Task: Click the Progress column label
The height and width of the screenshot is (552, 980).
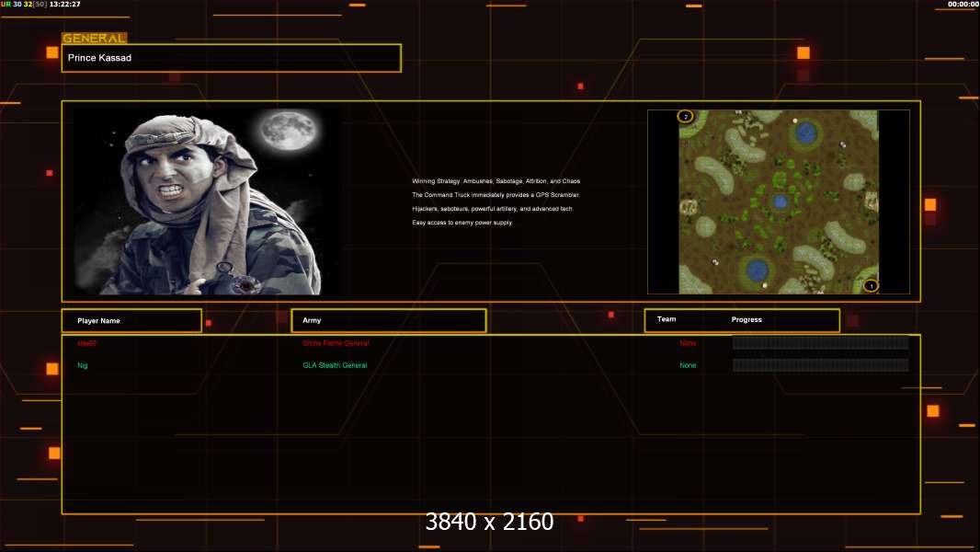Action: 746,319
